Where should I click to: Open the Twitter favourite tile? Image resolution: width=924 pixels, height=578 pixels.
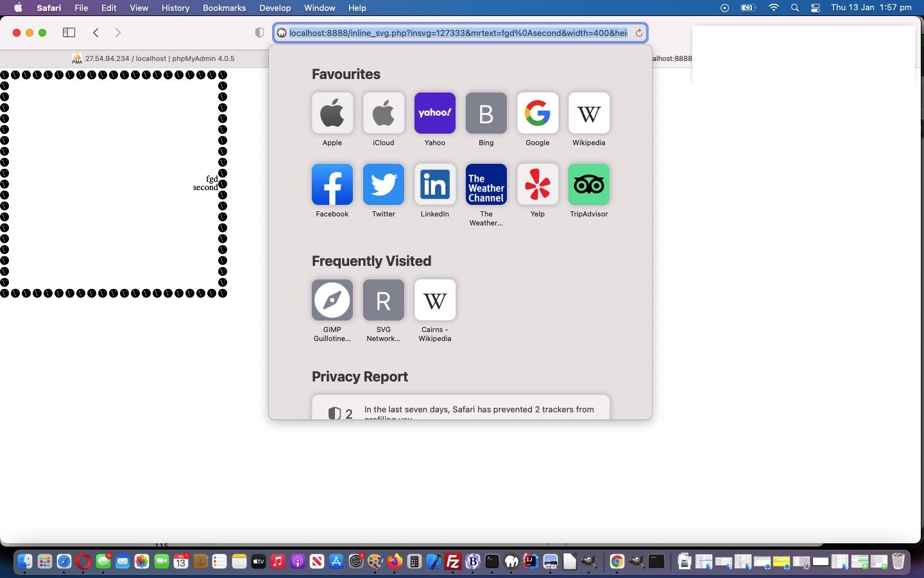pyautogui.click(x=384, y=184)
